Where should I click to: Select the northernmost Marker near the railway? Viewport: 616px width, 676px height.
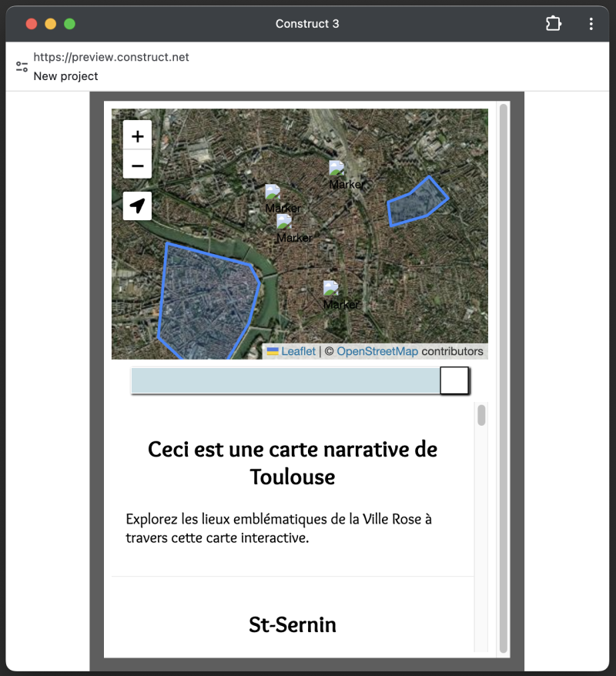(336, 168)
